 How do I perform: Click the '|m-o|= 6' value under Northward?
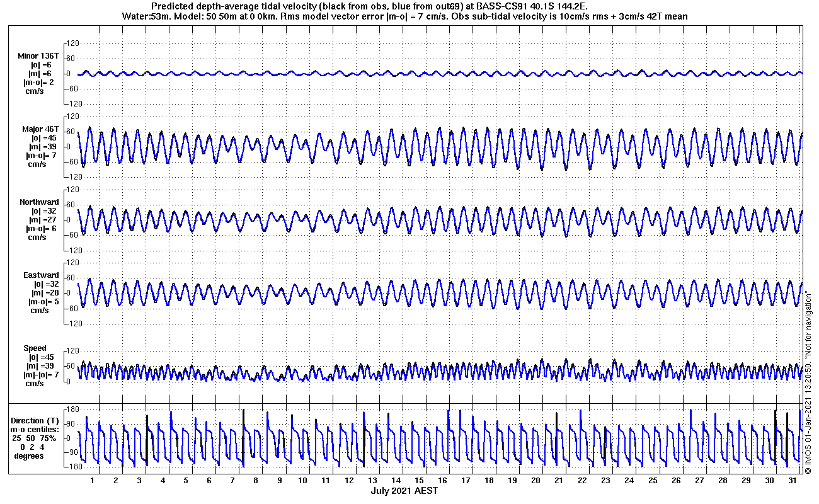(x=42, y=229)
